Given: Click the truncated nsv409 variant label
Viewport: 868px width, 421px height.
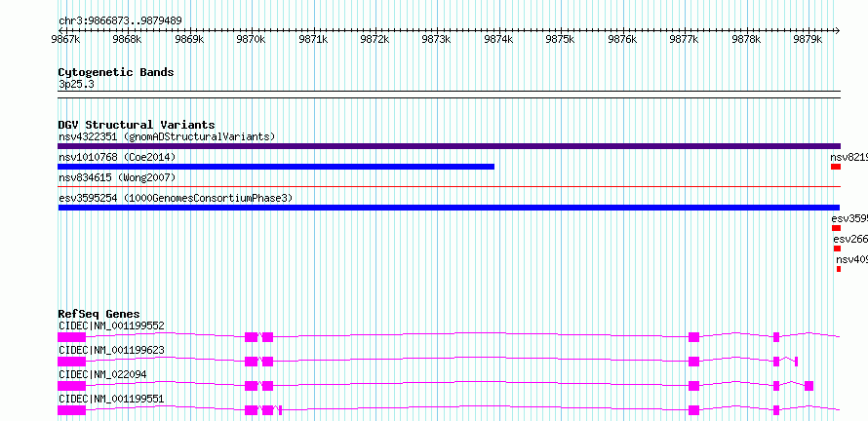Looking at the screenshot, I should [852, 259].
